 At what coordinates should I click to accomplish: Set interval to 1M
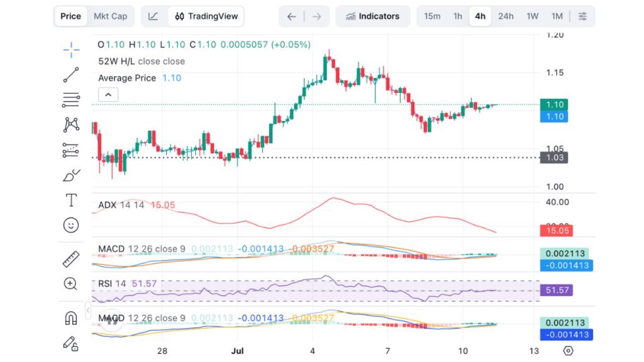[557, 16]
